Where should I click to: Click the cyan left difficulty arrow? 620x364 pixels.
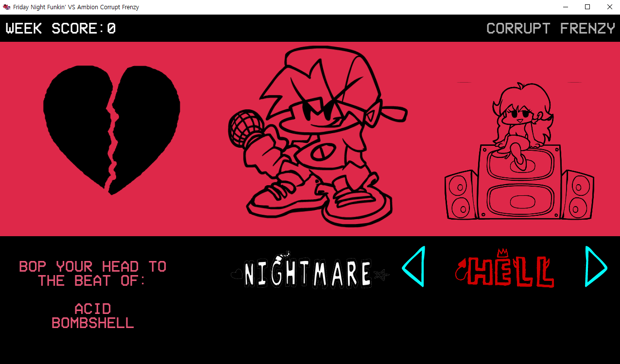click(x=413, y=266)
